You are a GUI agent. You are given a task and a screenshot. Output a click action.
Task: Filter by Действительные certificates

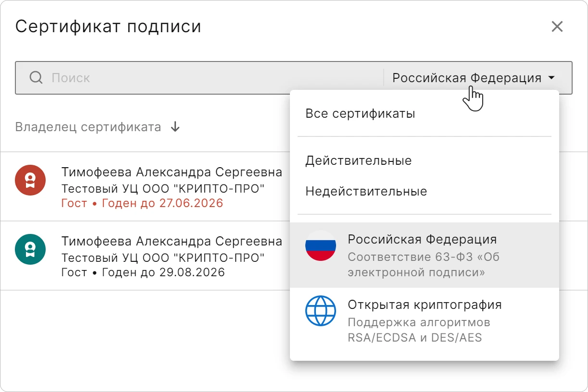(425, 160)
